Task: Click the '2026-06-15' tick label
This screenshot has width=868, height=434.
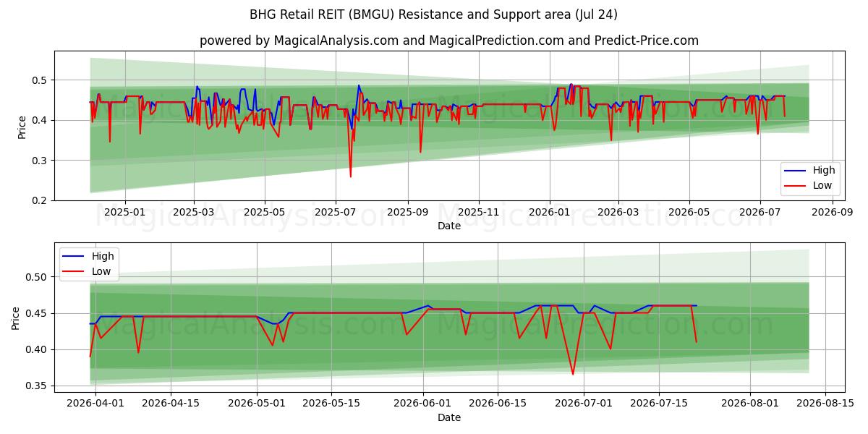Action: pos(498,404)
